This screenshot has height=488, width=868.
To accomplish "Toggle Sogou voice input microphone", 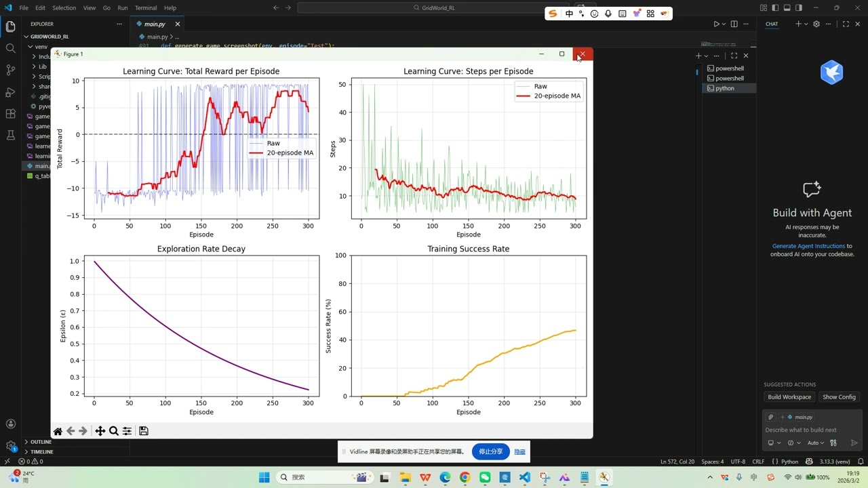I will coord(608,14).
